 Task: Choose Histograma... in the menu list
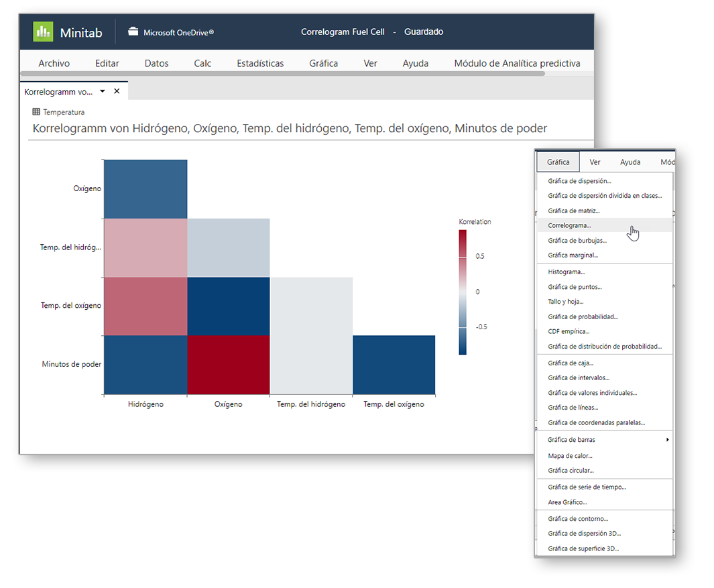(566, 272)
